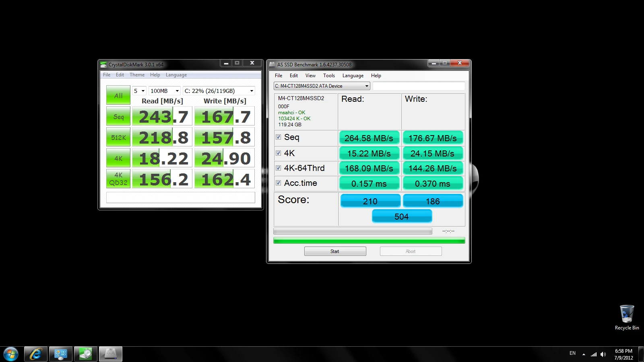Viewport: 644px width, 362px height.
Task: Switch to CrystalDiskMark taskbar button
Action: 86,354
